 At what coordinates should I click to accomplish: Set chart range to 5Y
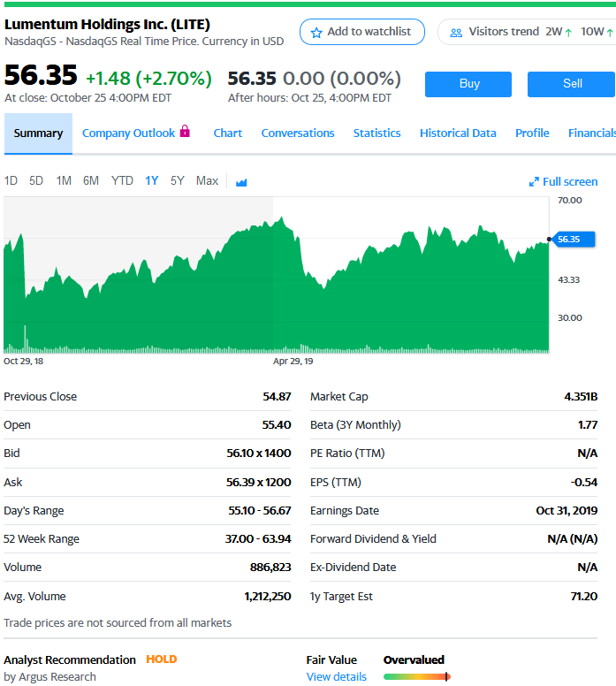(x=177, y=180)
